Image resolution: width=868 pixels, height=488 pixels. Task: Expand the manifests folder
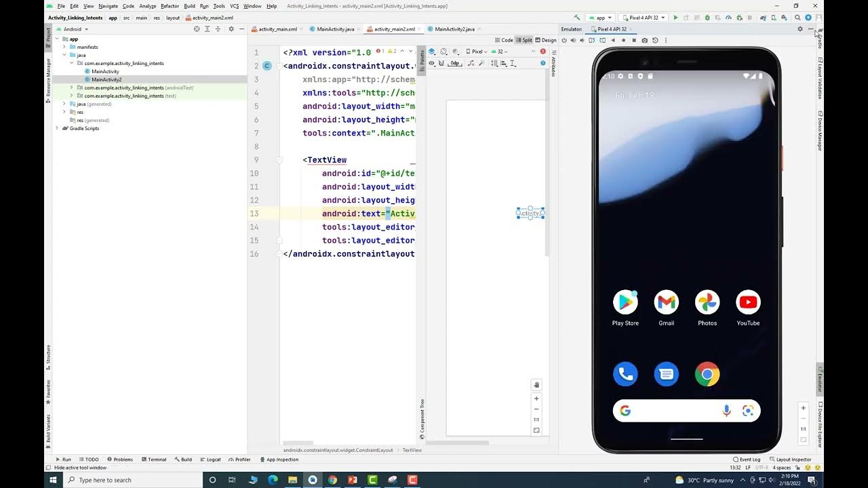point(64,47)
